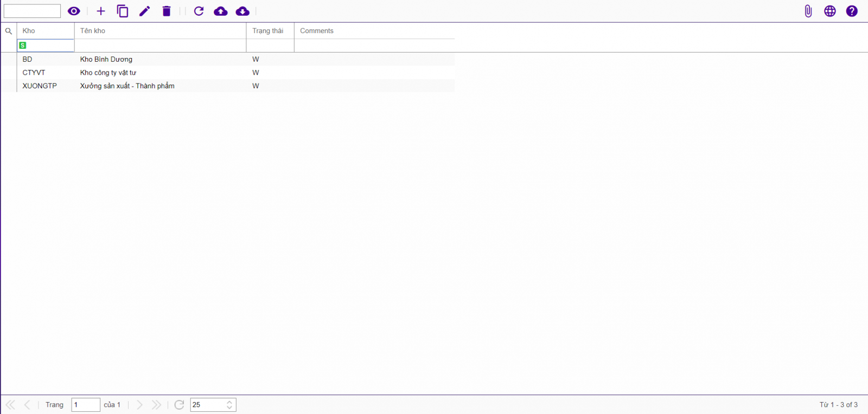Image resolution: width=868 pixels, height=414 pixels.
Task: Click the toolbar search input box
Action: 32,11
